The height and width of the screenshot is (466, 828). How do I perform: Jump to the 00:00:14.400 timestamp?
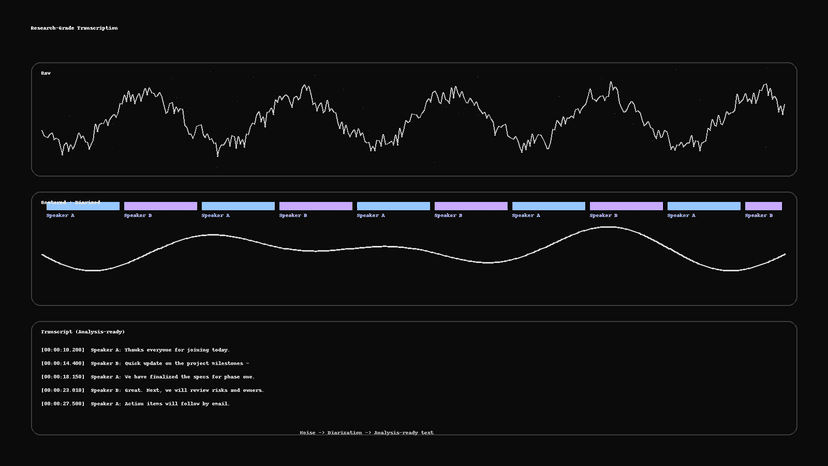coord(62,363)
